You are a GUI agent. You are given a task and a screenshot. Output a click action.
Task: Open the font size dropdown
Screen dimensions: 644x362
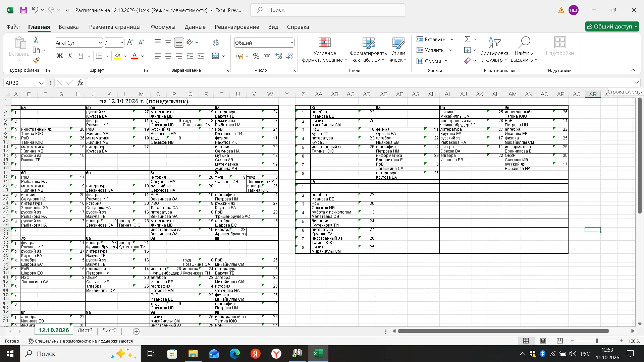(x=121, y=43)
